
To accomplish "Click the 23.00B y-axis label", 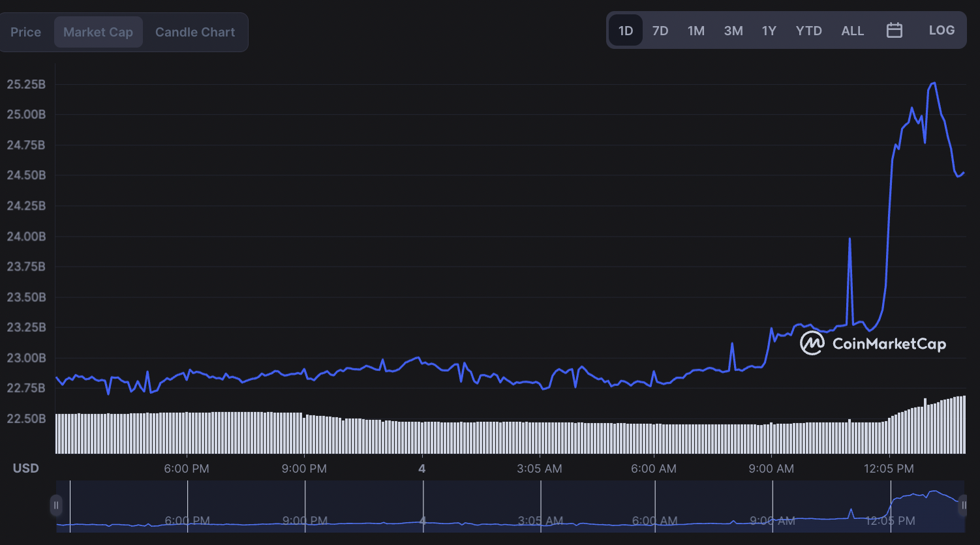I will point(26,358).
